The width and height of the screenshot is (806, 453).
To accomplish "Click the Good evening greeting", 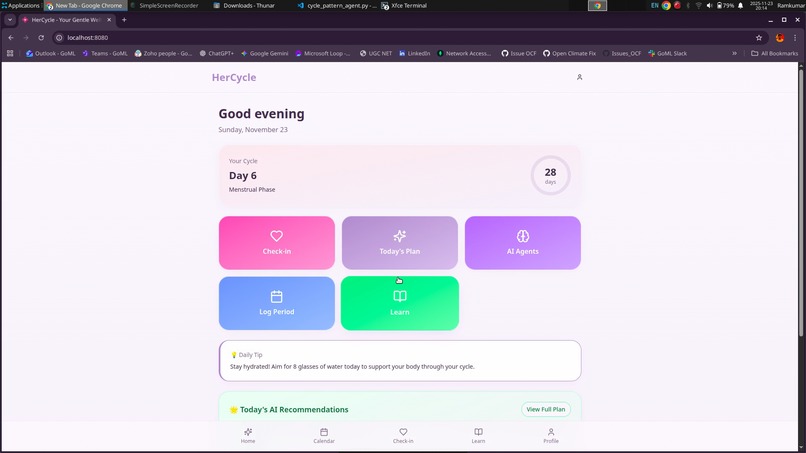I will [261, 114].
